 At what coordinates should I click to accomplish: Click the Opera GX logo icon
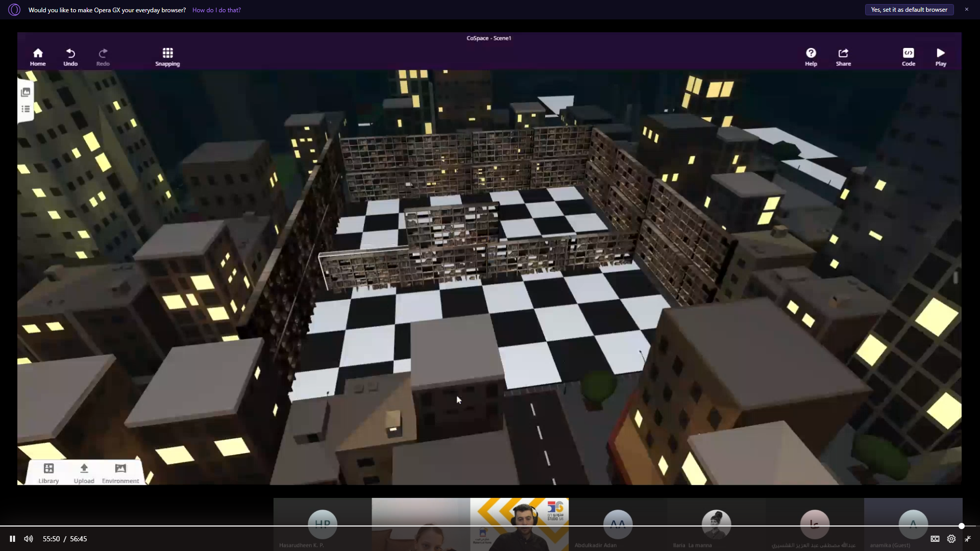14,10
